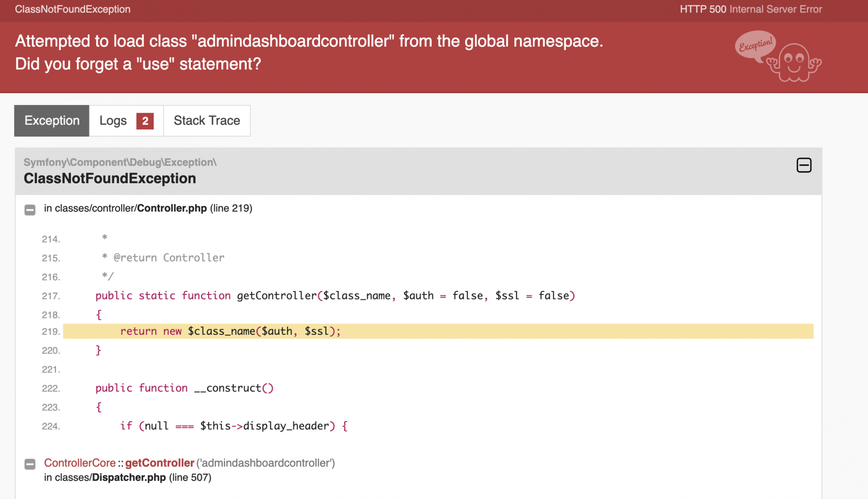
Task: Click the getController function declaration line
Action: tap(335, 295)
